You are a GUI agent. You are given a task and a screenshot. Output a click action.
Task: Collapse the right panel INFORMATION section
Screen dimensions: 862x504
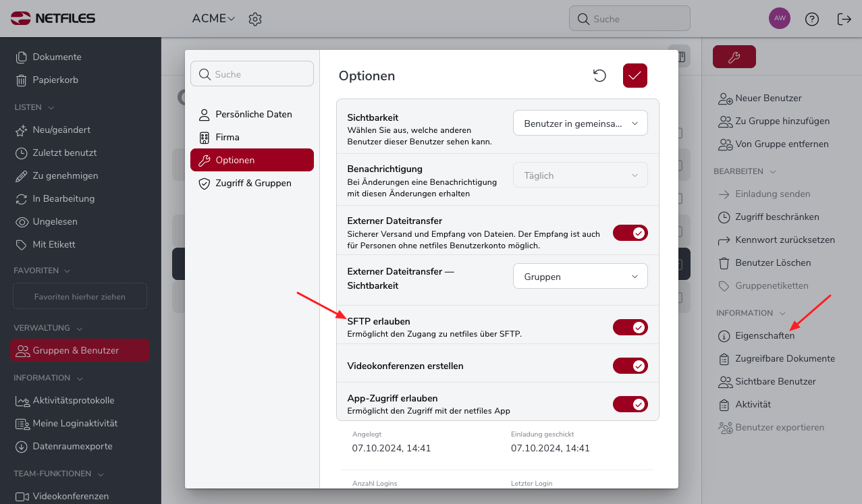point(751,313)
